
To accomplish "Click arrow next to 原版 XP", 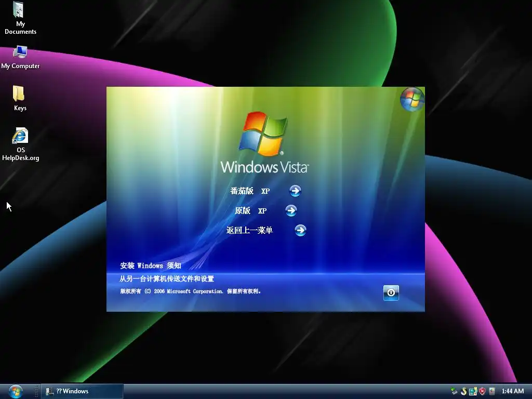I will (x=291, y=211).
